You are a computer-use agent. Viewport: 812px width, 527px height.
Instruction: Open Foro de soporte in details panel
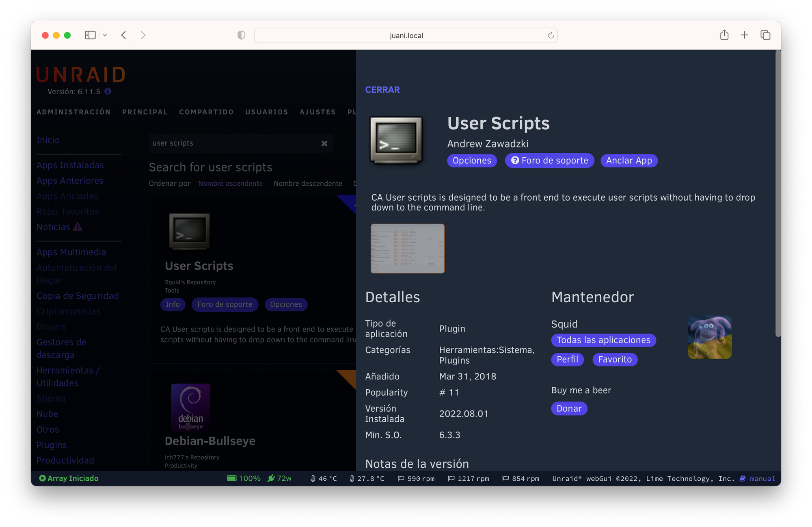549,160
